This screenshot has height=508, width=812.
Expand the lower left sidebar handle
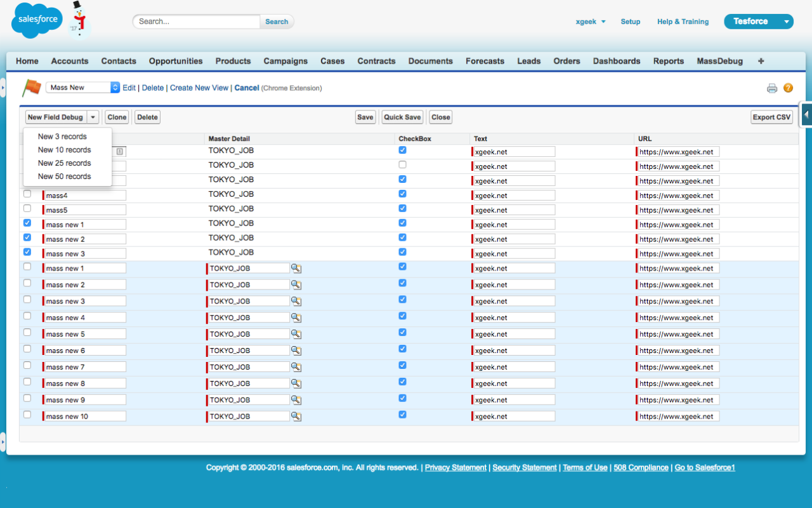(x=3, y=441)
